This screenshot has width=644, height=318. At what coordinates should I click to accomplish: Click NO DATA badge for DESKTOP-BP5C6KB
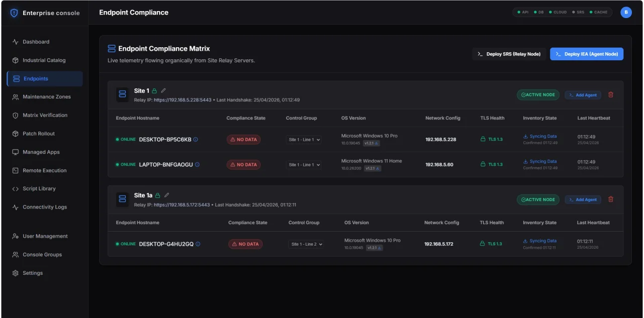[244, 140]
